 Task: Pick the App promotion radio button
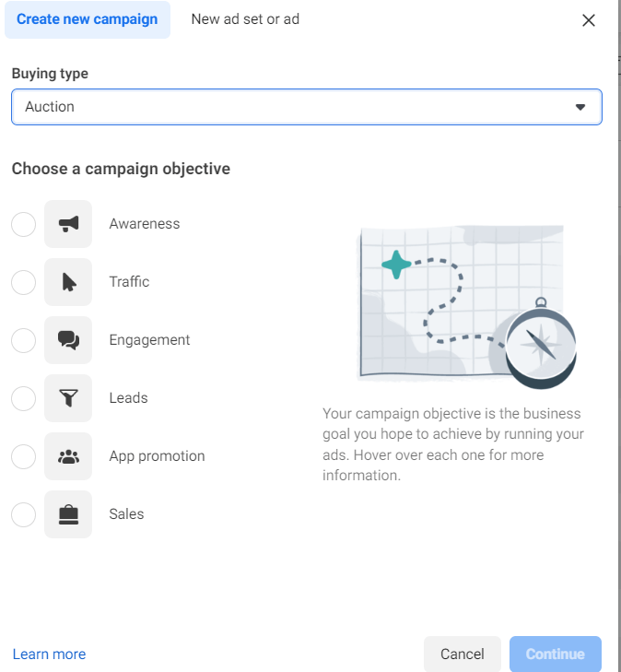[x=23, y=456]
